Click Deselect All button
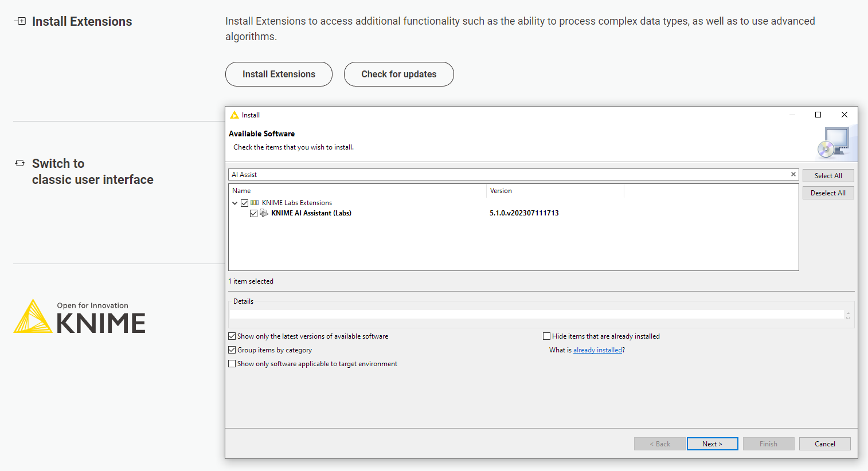Screen dimensions: 868x471 [828, 193]
